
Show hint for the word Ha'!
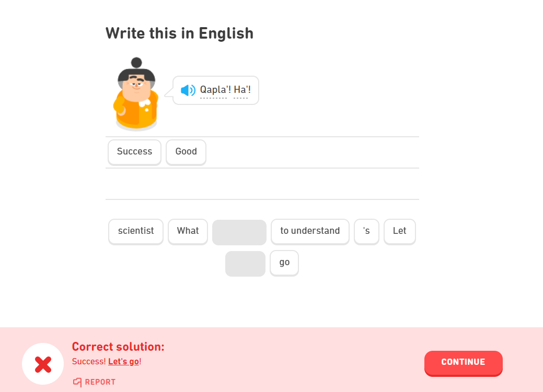click(242, 90)
